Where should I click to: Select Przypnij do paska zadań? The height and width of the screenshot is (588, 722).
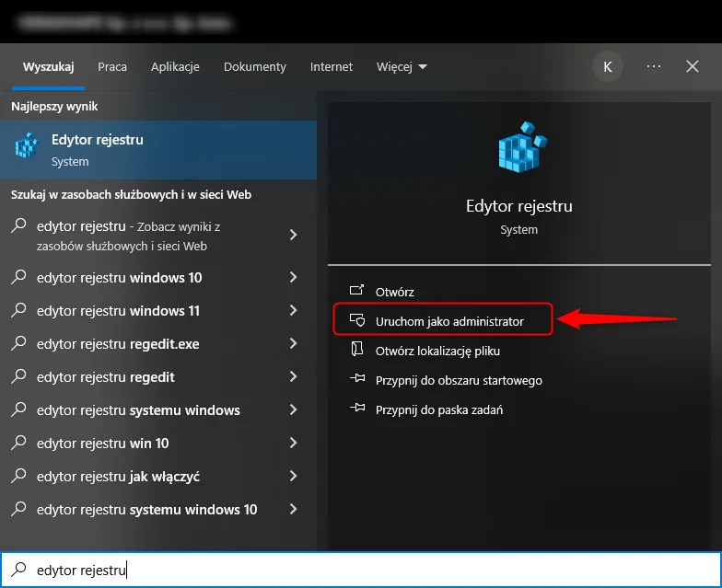(x=438, y=410)
